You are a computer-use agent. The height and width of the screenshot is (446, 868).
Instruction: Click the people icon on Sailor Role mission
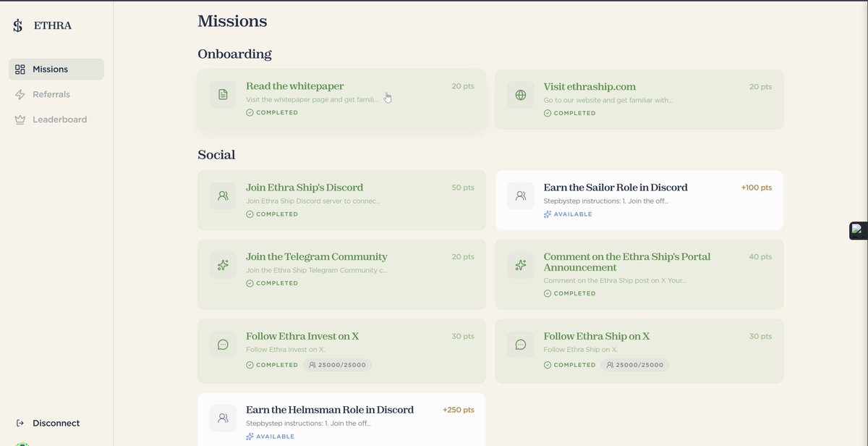tap(521, 195)
